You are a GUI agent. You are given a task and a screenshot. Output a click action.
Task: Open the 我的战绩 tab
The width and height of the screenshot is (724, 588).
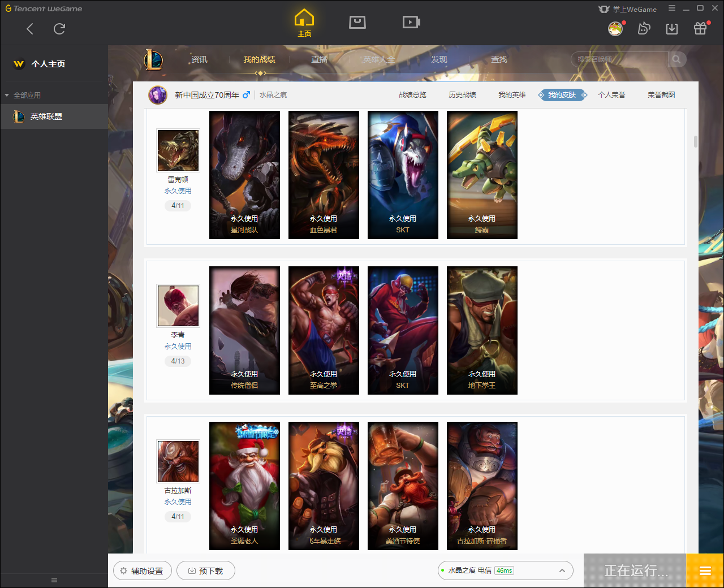point(260,59)
